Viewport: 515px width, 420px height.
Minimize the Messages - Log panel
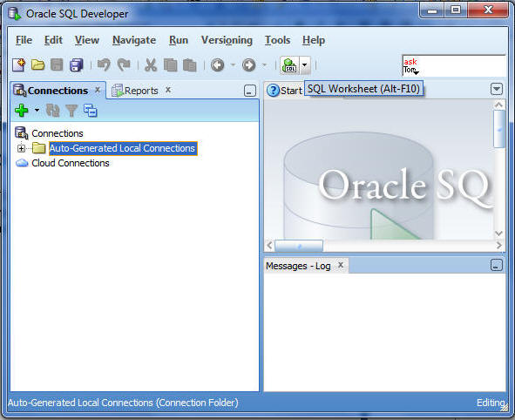pos(497,265)
